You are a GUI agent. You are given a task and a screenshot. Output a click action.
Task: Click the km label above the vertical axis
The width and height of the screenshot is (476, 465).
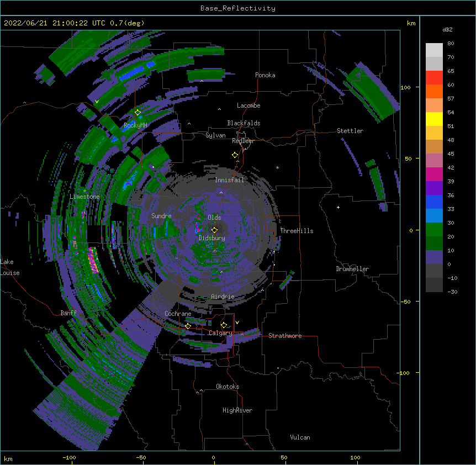coord(411,23)
